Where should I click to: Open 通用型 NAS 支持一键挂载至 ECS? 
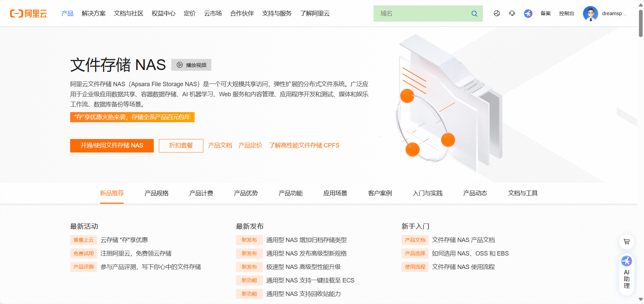click(x=310, y=280)
